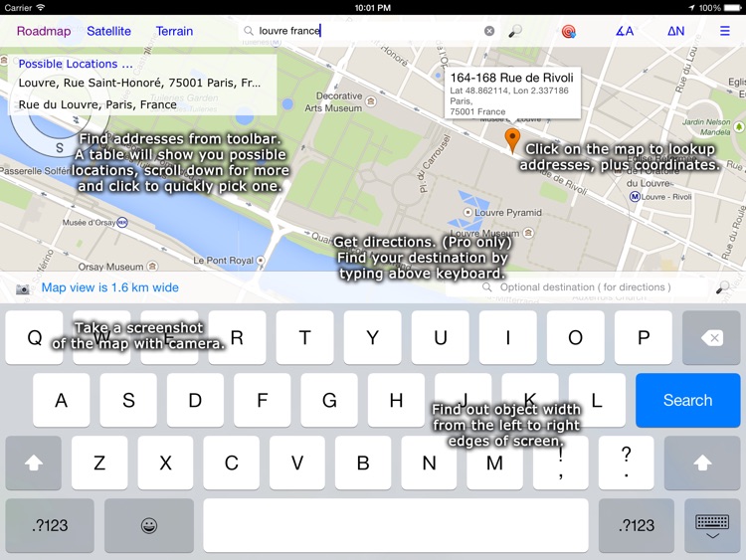Image resolution: width=746 pixels, height=560 pixels.
Task: Tap the space bar
Action: tap(396, 525)
